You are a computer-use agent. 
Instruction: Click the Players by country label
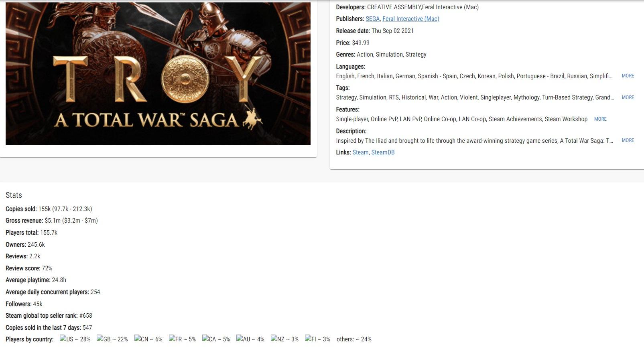[30, 339]
